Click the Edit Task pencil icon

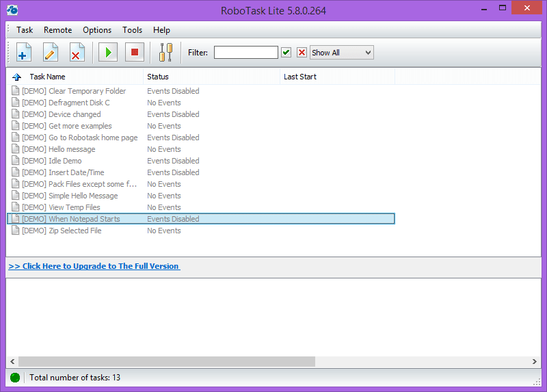click(51, 53)
